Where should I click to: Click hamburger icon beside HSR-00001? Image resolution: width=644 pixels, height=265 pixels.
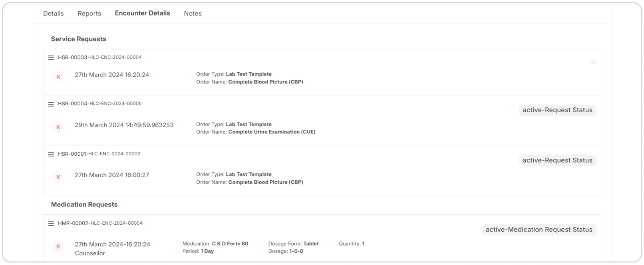(x=51, y=154)
